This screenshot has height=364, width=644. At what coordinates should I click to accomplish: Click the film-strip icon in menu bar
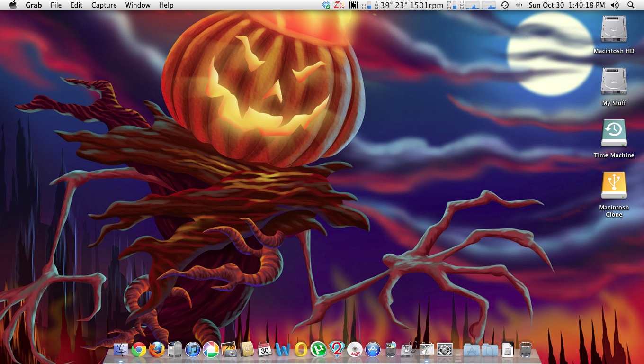point(353,5)
